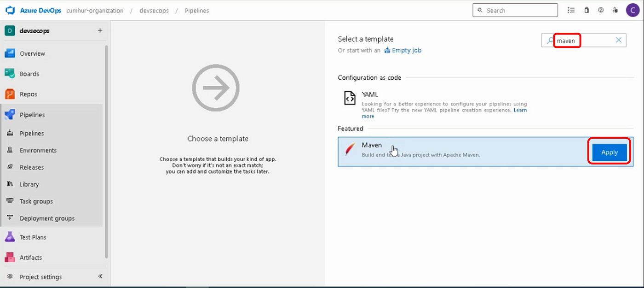Click the top Search box
644x288 pixels.
[x=515, y=10]
